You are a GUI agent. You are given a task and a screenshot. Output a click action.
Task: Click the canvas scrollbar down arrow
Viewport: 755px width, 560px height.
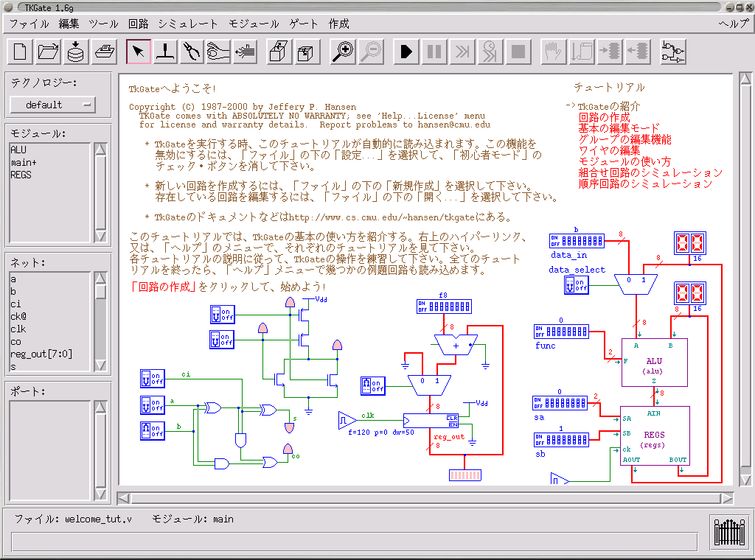coord(745,480)
